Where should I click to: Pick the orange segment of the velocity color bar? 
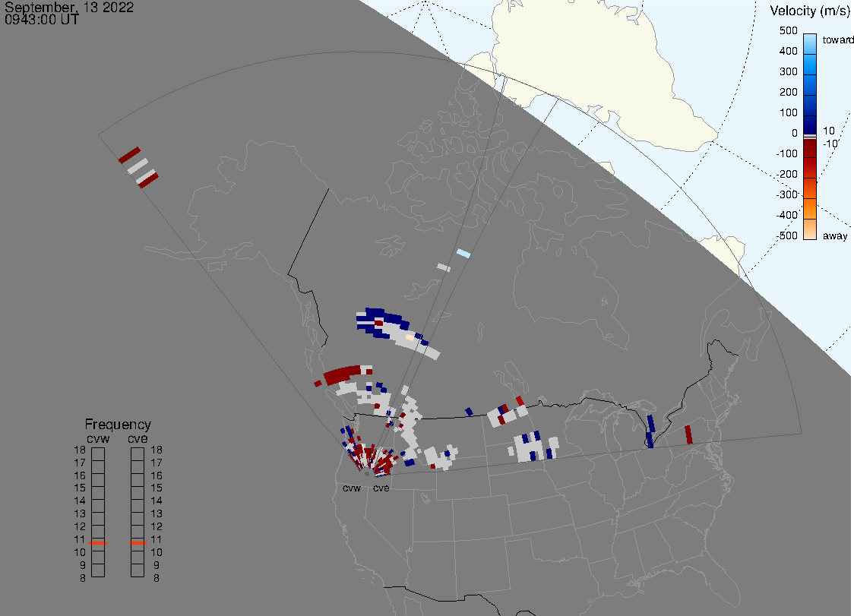coord(810,209)
